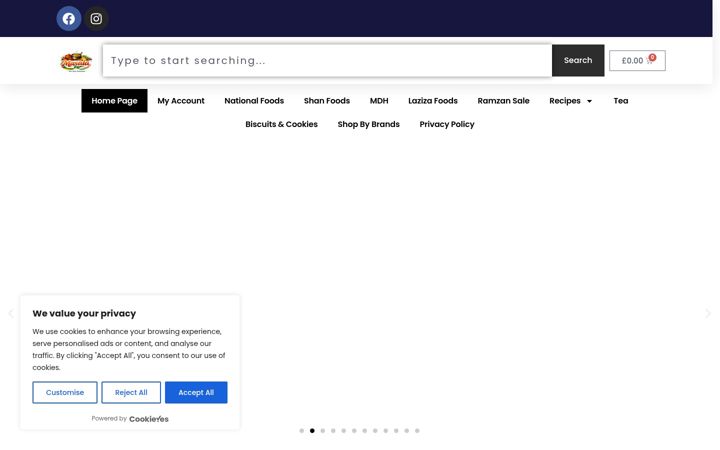
Task: Open the Facebook social icon
Action: pos(69,19)
